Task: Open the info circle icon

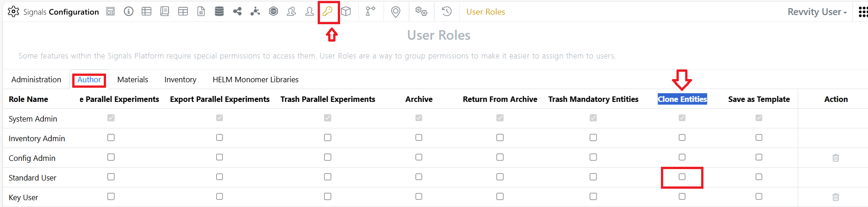Action: [x=129, y=11]
